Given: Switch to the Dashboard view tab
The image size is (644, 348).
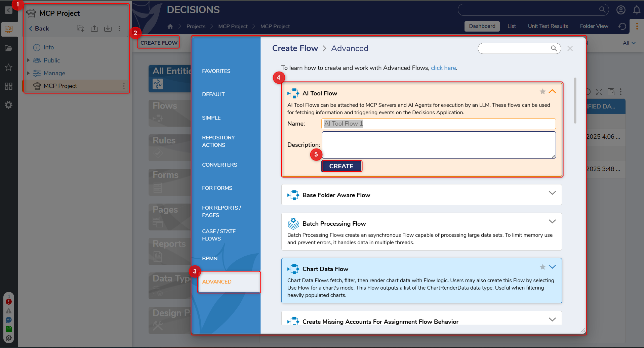Looking at the screenshot, I should click(482, 26).
